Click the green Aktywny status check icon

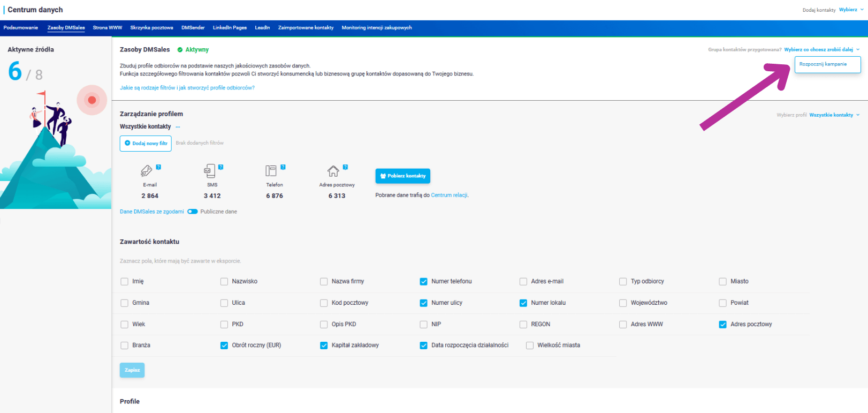pyautogui.click(x=180, y=50)
